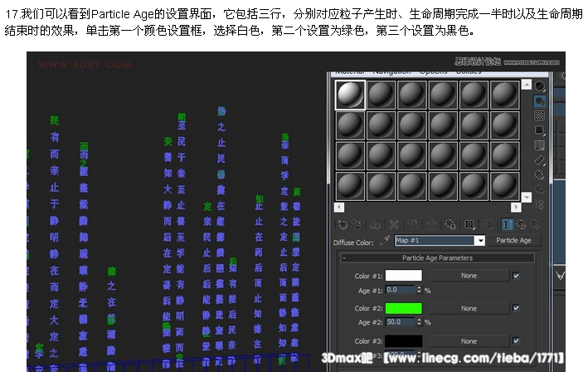Click the Assign Material to Selection icon
Viewport: 588px width, 372px height.
[375, 224]
